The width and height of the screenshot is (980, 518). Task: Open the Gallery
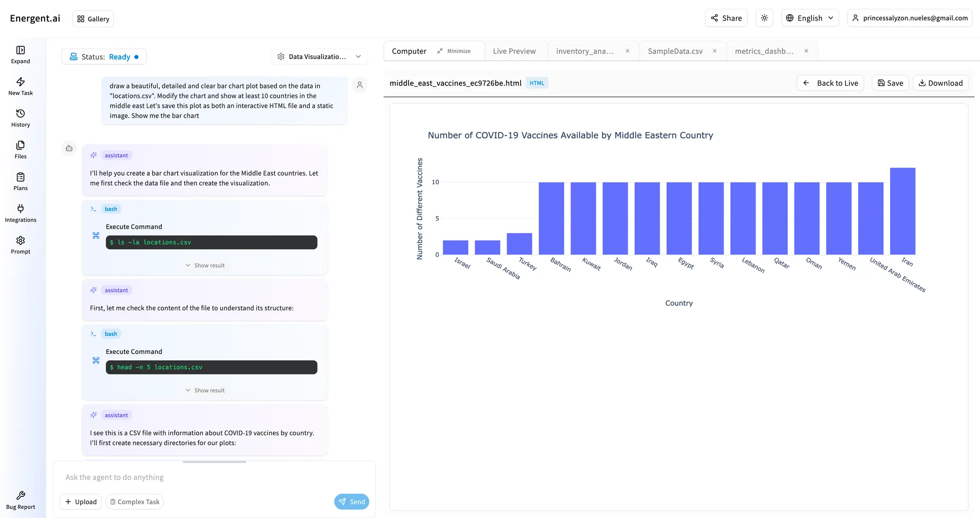(93, 19)
